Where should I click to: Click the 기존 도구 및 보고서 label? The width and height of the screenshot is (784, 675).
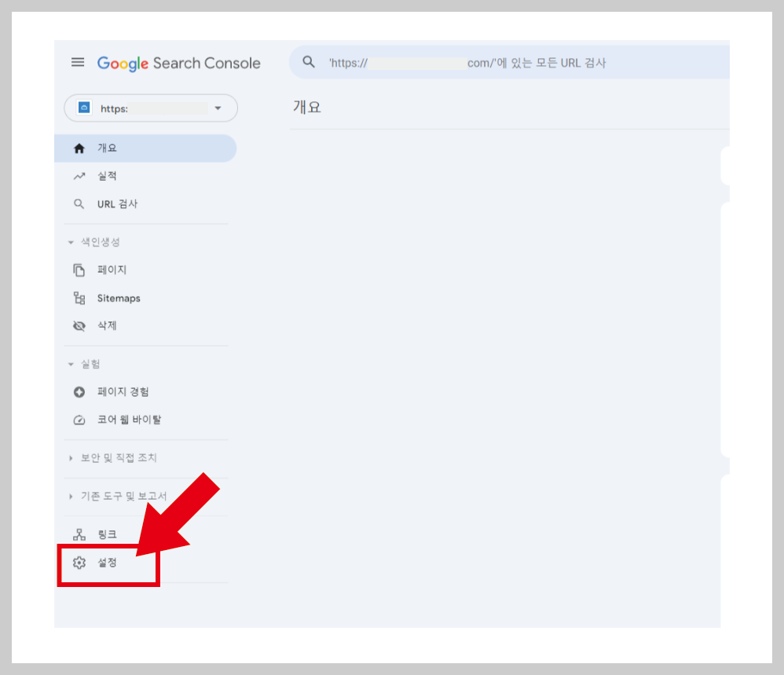124,496
